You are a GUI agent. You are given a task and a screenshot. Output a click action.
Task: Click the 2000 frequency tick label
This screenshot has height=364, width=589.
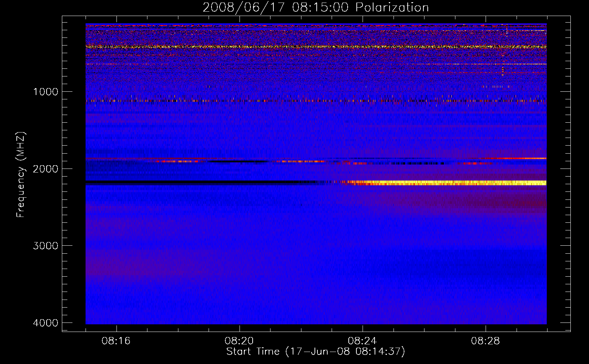(x=46, y=169)
